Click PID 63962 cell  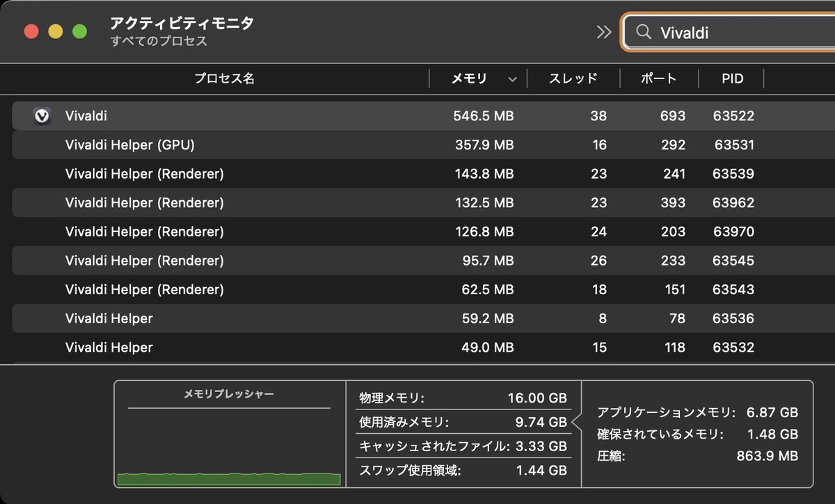point(733,203)
